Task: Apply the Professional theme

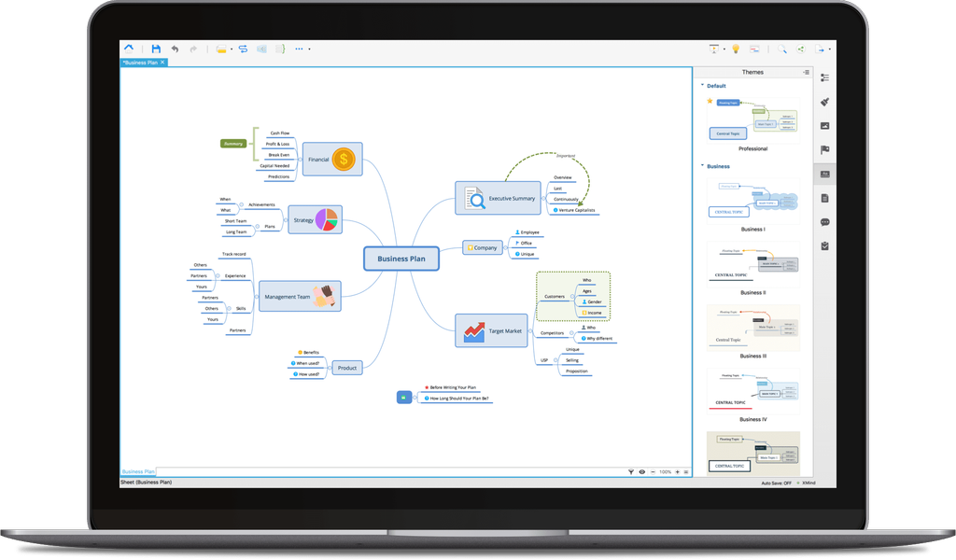Action: click(752, 121)
